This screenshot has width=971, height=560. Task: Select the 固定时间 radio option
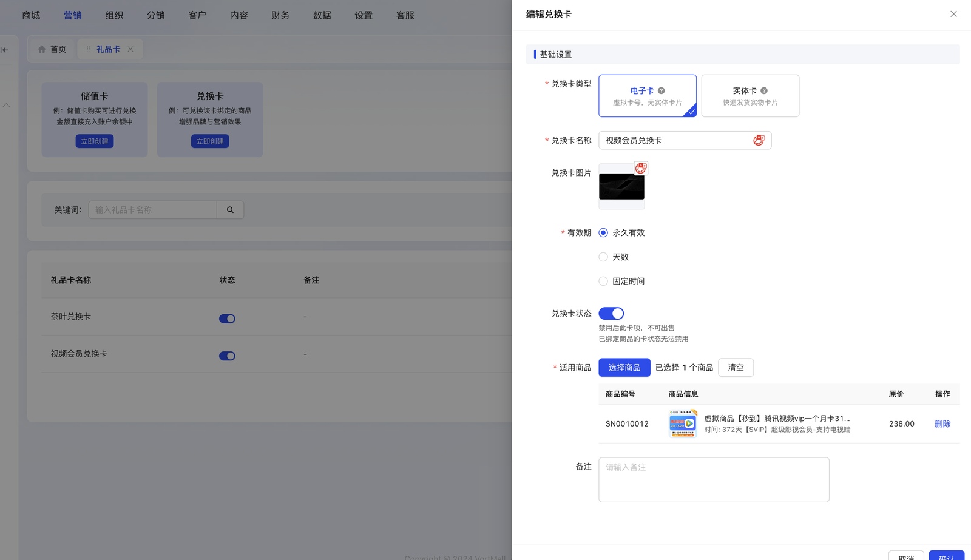[x=603, y=282]
